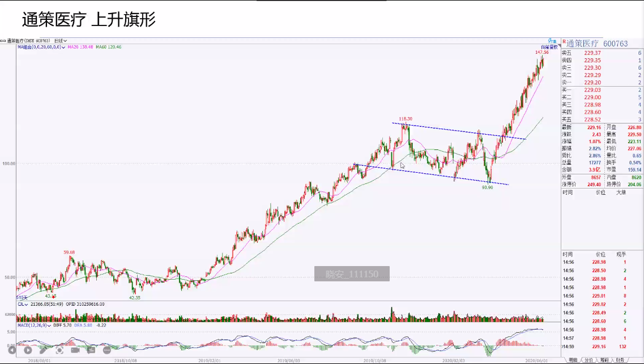Click the 90.90 low price label
Screen dimensions: 644x364
488,187
